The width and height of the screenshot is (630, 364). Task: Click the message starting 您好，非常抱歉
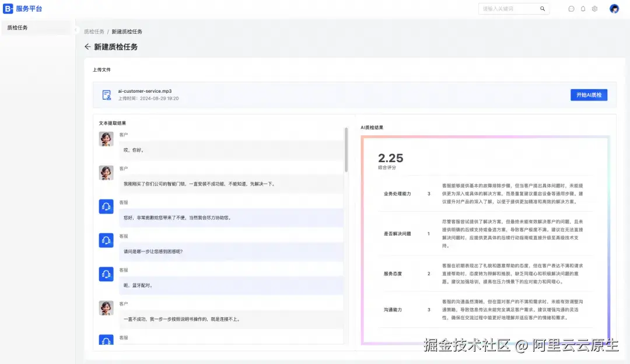pyautogui.click(x=231, y=218)
